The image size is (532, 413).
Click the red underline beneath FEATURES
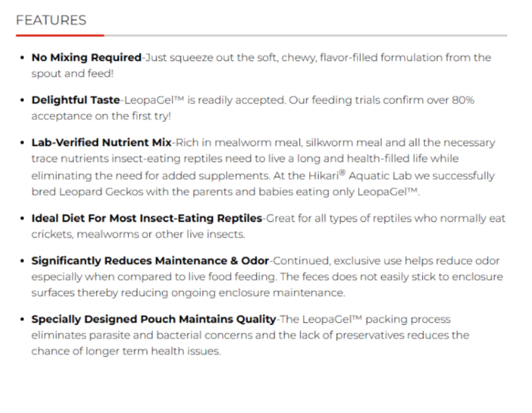60,35
